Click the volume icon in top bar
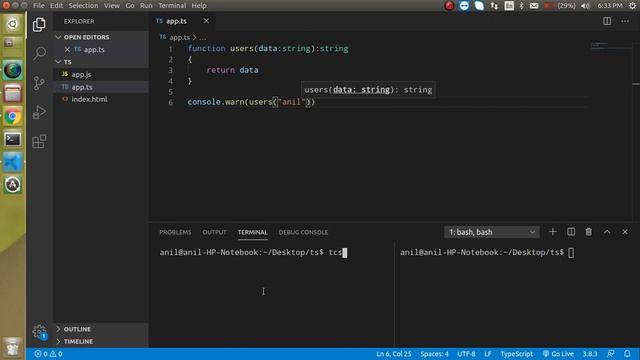 585,6
